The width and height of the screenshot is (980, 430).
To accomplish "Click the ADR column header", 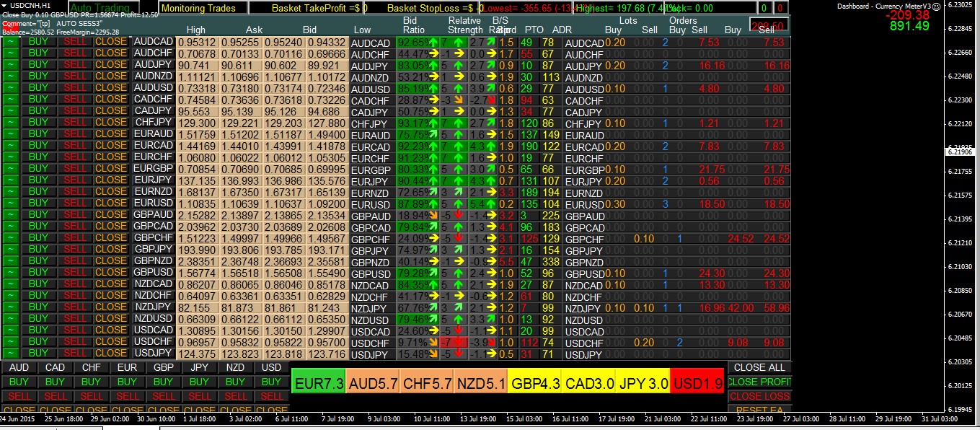I will (x=562, y=30).
